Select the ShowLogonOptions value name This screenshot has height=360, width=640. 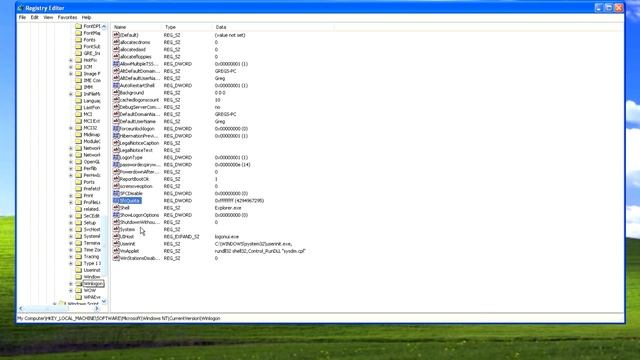139,215
